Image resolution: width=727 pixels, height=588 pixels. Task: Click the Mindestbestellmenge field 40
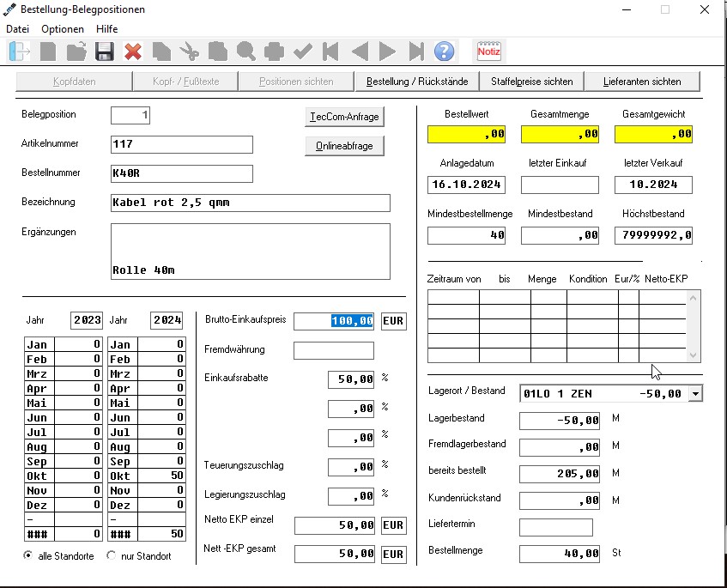coord(466,235)
